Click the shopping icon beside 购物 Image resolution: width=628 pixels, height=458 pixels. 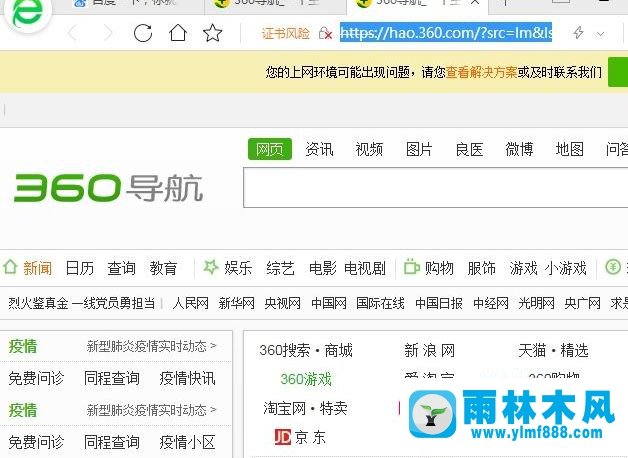(x=411, y=267)
